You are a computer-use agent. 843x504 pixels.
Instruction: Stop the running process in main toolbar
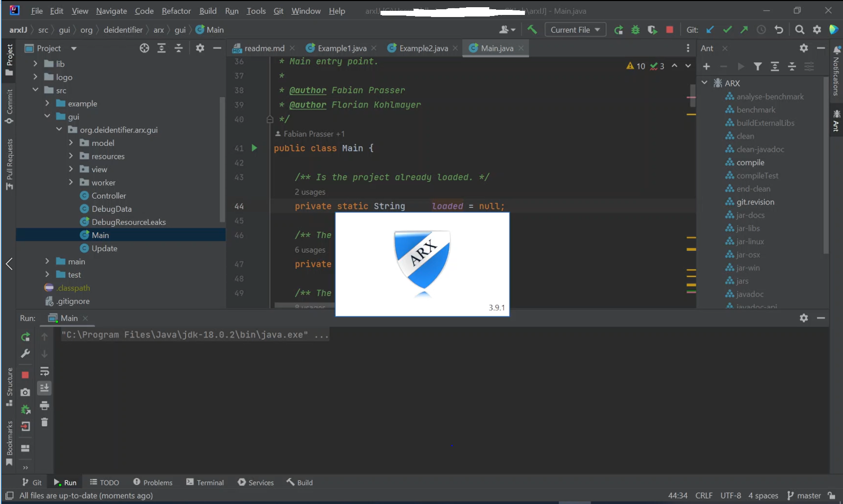click(x=670, y=30)
